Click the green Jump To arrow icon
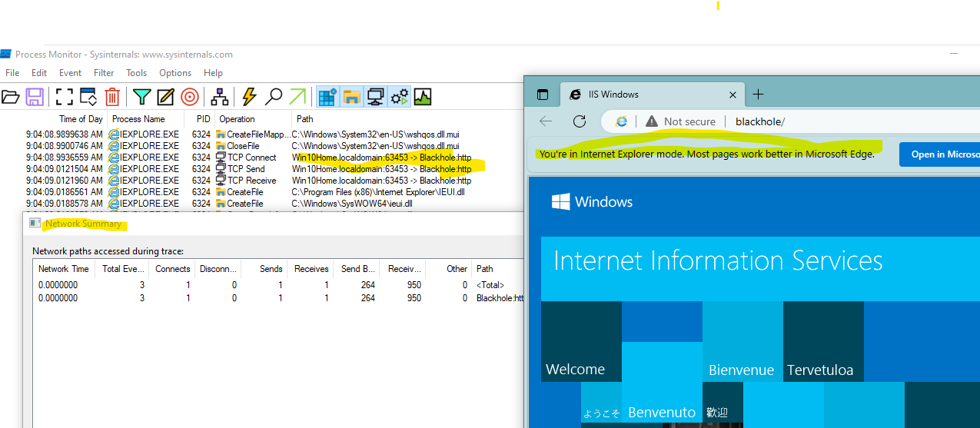Screen dimensions: 980x428 coord(297,97)
